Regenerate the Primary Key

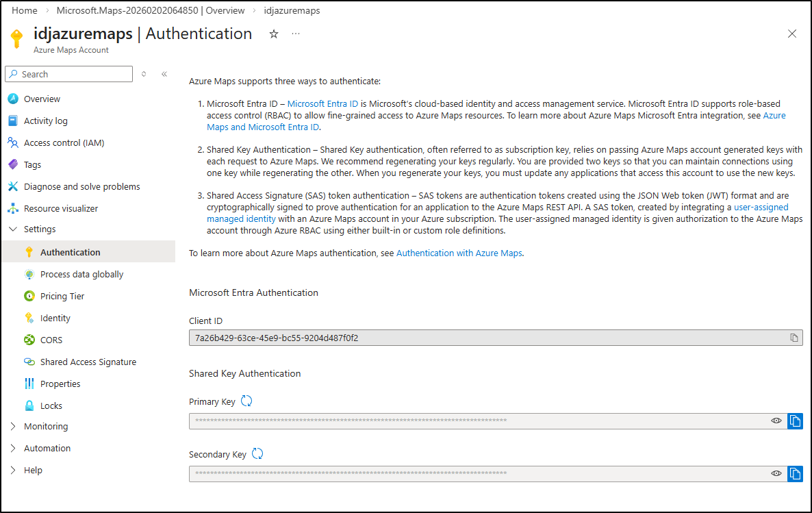(246, 401)
